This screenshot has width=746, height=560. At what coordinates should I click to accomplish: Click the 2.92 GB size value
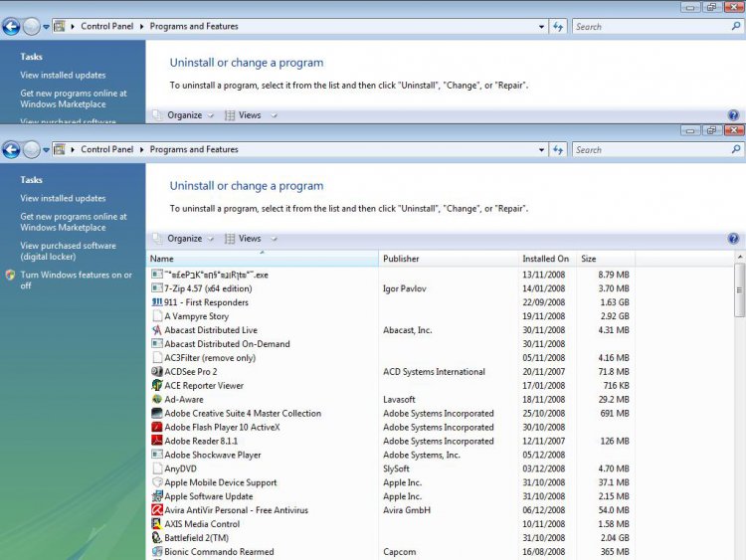(x=615, y=316)
